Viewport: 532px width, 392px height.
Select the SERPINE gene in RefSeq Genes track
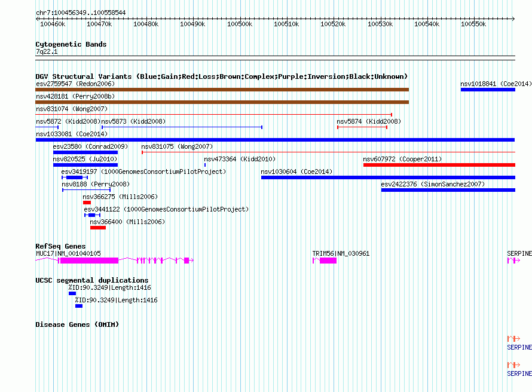513,261
